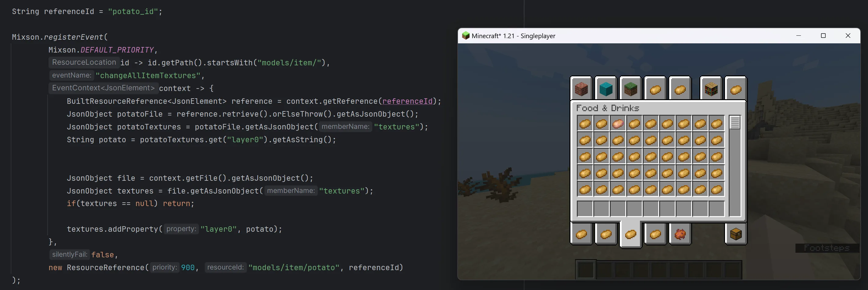Close the Minecraft Singleplayer window
The width and height of the screenshot is (868, 290).
(848, 36)
